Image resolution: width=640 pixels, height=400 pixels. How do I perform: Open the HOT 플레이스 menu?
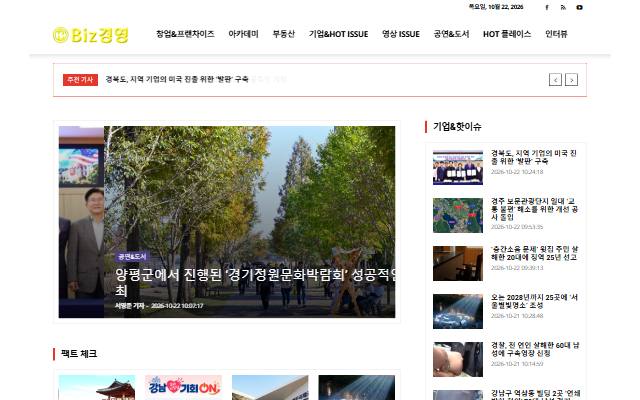507,34
